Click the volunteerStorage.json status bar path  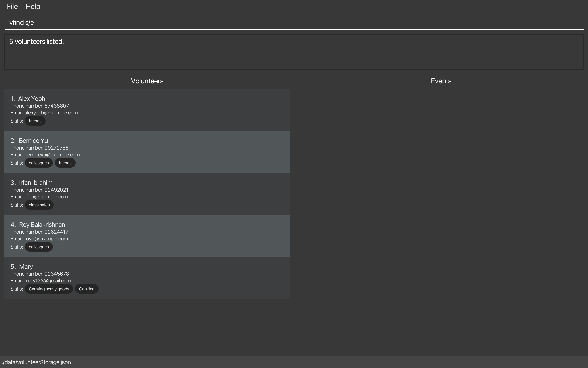click(x=37, y=362)
